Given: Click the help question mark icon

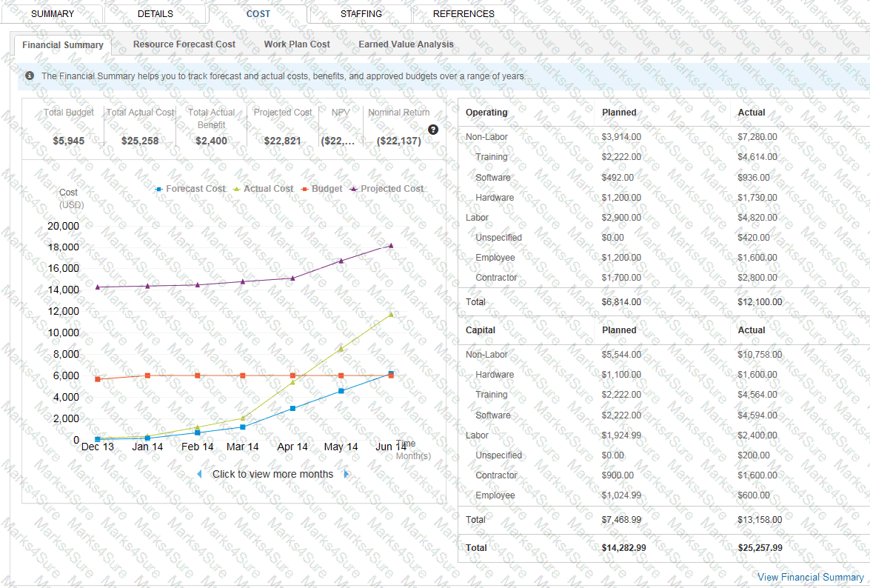Looking at the screenshot, I should coord(433,130).
